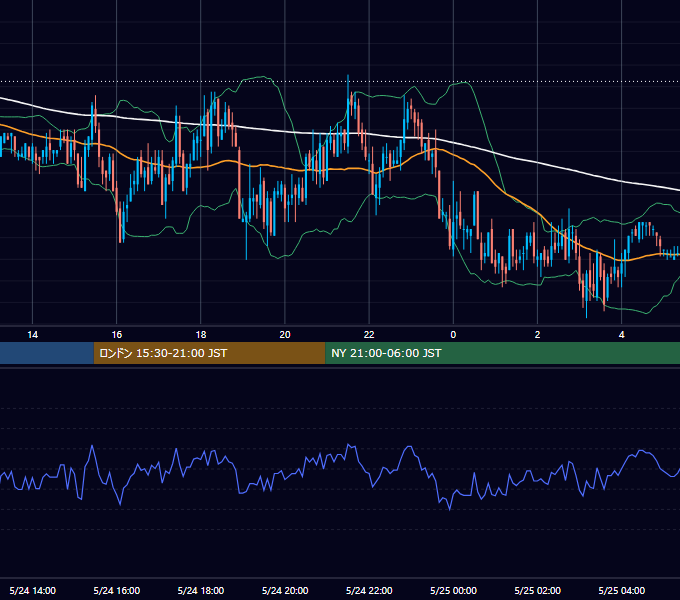
Task: Click the 5/24 14:00 time label
Action: point(33,590)
